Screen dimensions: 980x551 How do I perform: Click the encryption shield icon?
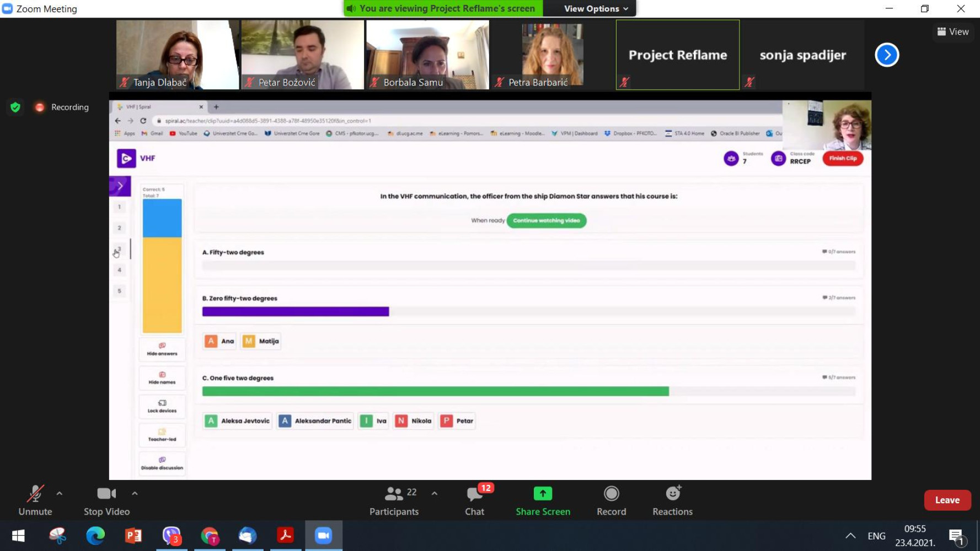tap(15, 107)
